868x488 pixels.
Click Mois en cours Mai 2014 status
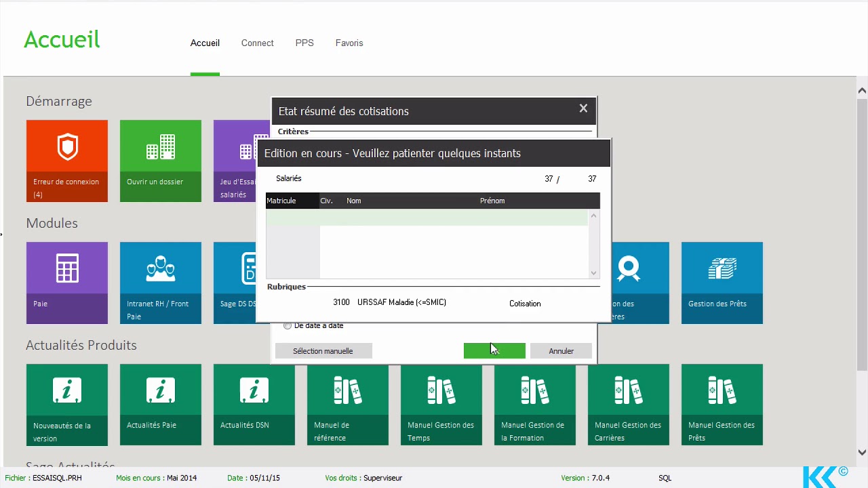(157, 478)
